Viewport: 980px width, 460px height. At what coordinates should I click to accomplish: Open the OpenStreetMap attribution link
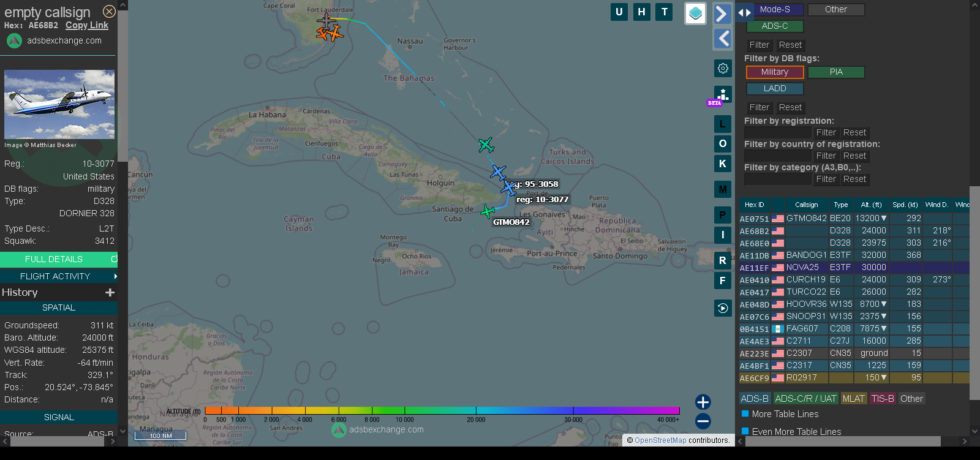point(660,440)
